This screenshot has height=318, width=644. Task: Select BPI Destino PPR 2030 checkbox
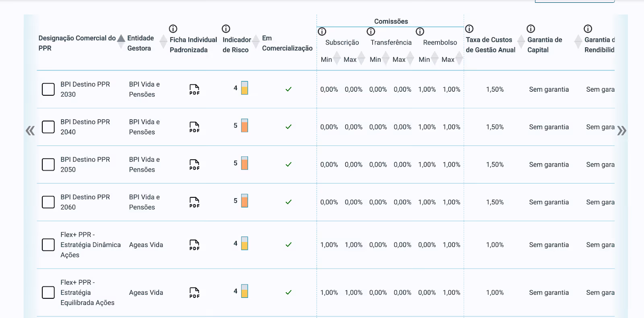pyautogui.click(x=48, y=89)
